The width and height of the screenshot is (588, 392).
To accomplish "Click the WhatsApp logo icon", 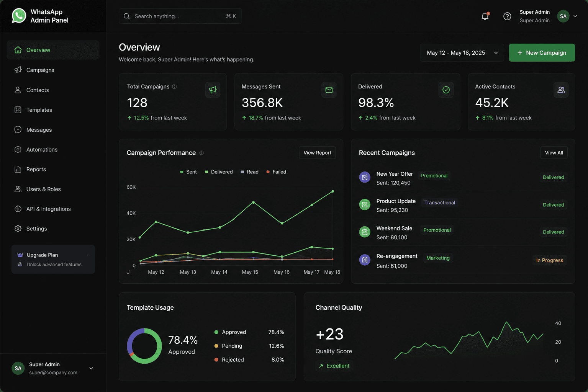I will (19, 16).
